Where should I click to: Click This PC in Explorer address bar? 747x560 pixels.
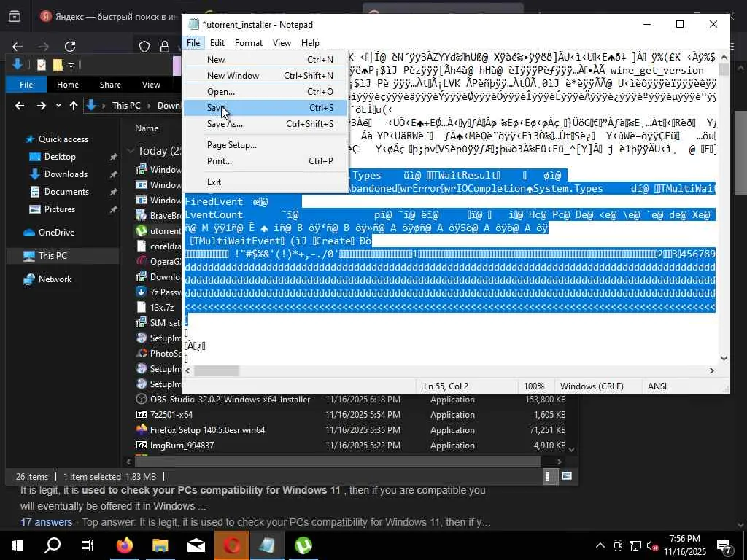point(126,106)
